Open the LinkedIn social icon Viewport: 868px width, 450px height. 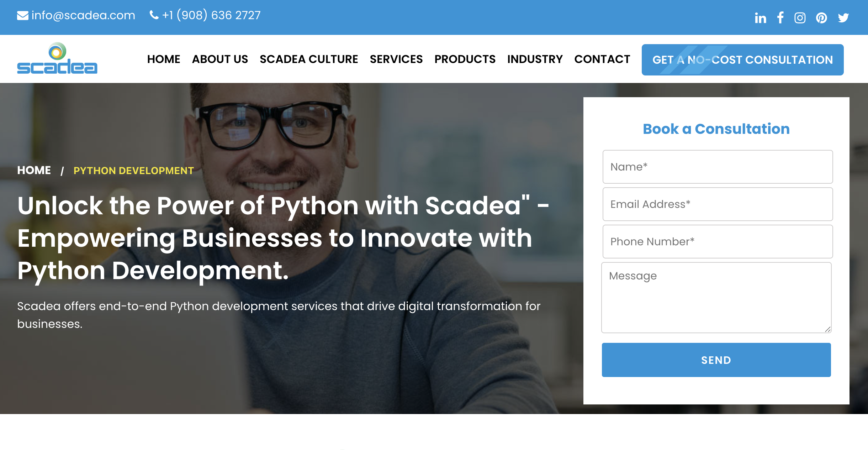760,18
